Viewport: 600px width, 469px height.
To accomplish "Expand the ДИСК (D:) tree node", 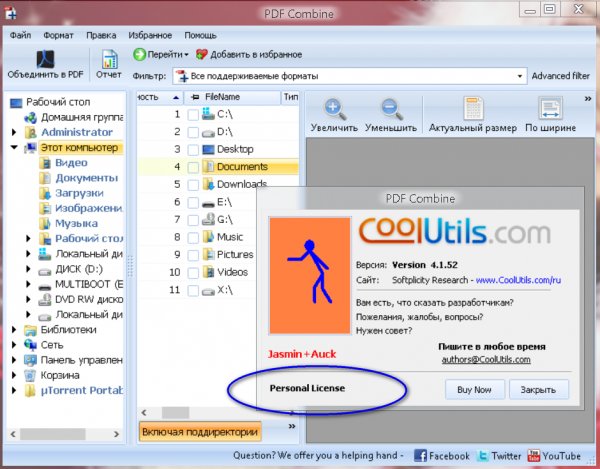I will click(28, 269).
